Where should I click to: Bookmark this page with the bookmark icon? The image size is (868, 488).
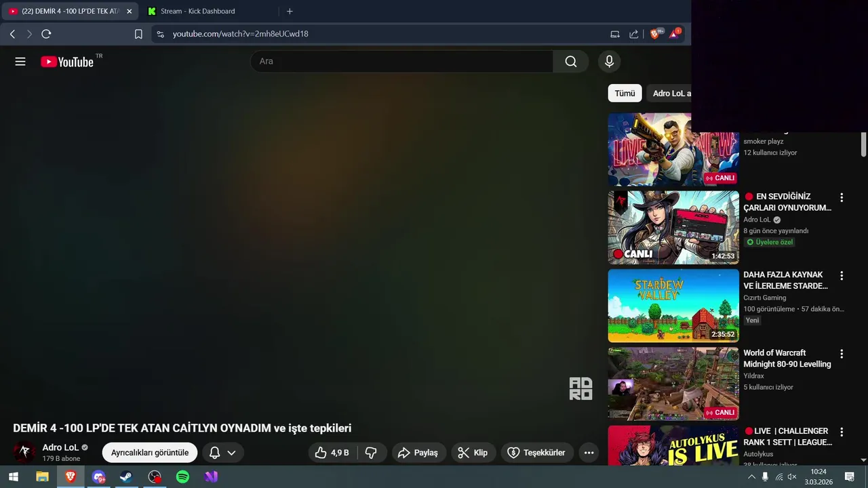pos(138,34)
